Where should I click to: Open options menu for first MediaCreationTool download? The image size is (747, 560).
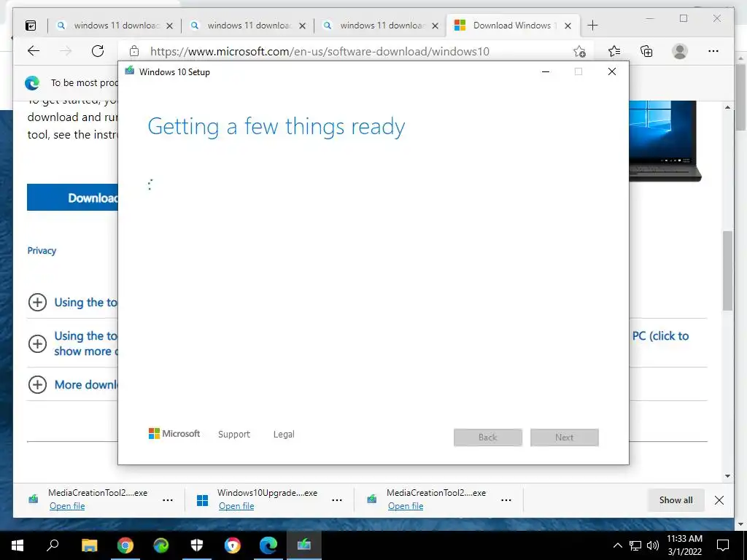pyautogui.click(x=168, y=500)
